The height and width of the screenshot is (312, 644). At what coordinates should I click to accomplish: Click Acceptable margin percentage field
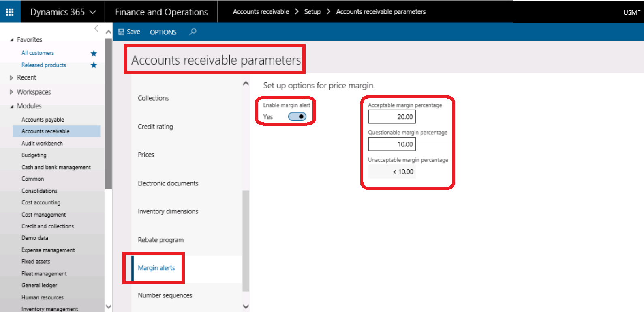[x=392, y=117]
